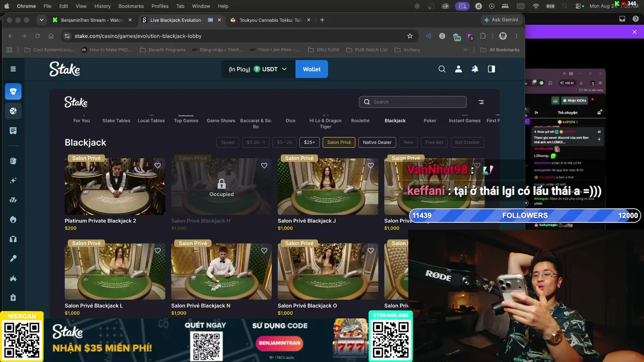644x362 pixels.
Task: Open the USDT currency dropdown
Action: click(270, 69)
